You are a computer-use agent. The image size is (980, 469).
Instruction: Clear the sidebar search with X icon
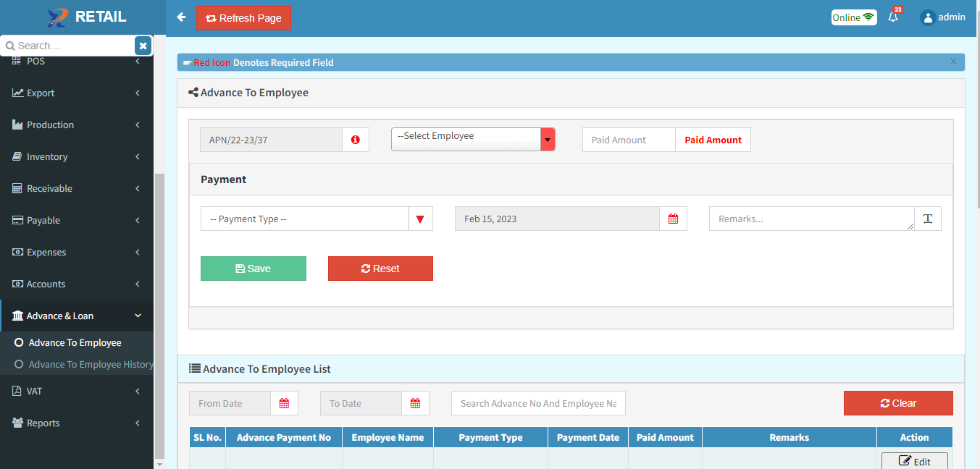tap(143, 46)
